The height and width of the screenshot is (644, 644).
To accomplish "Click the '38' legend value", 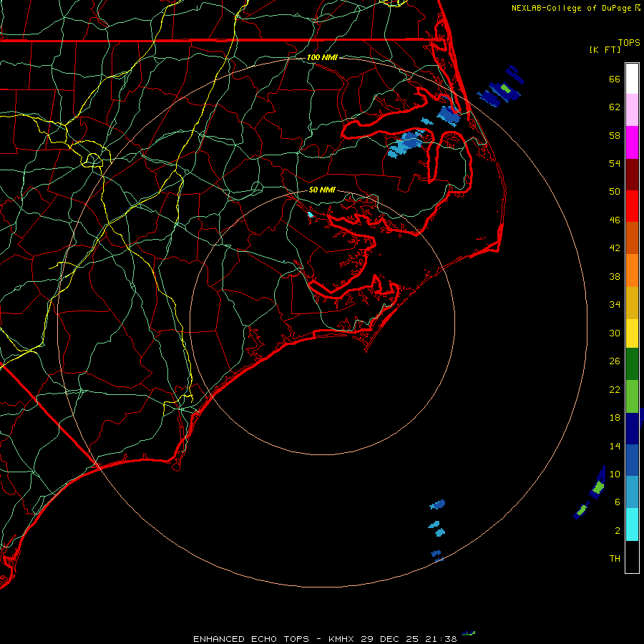I will (615, 276).
